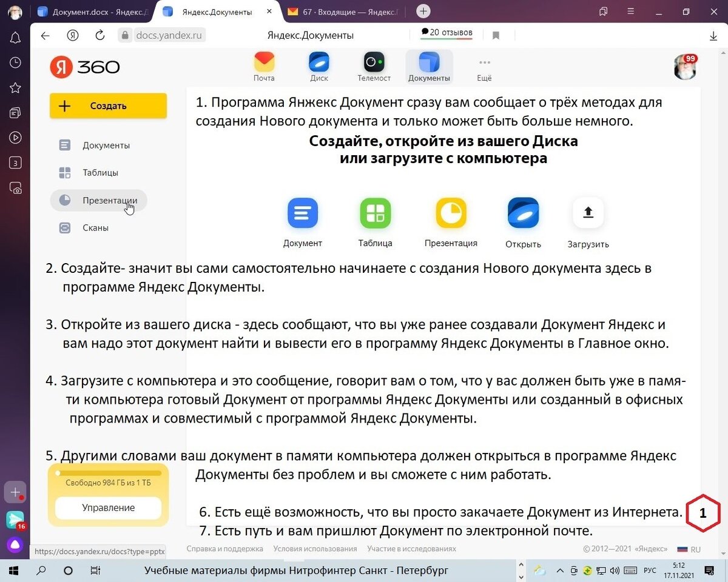This screenshot has width=728, height=582.
Task: Click weather icon in system tray
Action: tap(539, 570)
